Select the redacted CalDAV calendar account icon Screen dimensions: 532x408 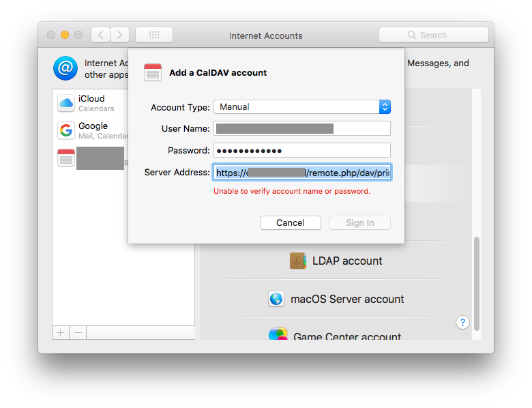pyautogui.click(x=66, y=158)
